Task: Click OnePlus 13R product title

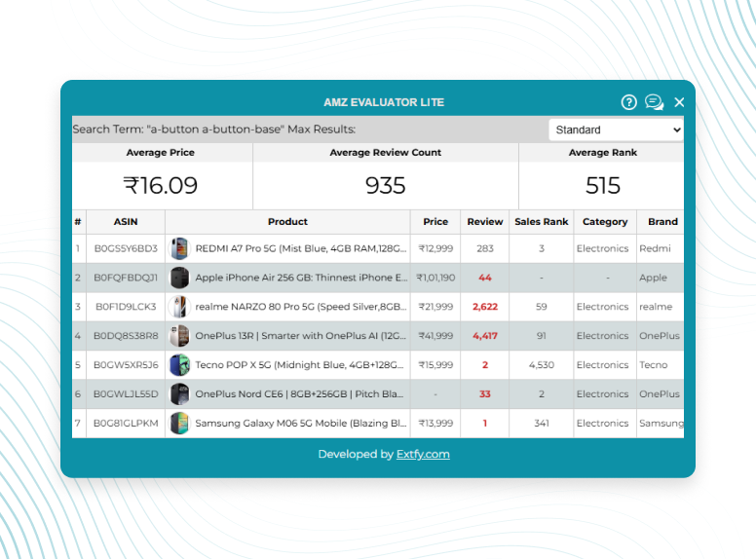Action: [301, 336]
